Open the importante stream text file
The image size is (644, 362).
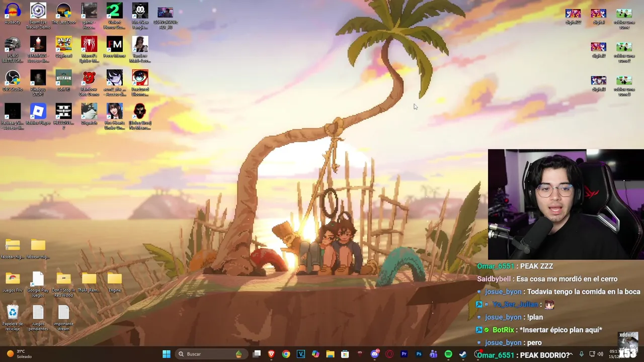[x=64, y=318]
